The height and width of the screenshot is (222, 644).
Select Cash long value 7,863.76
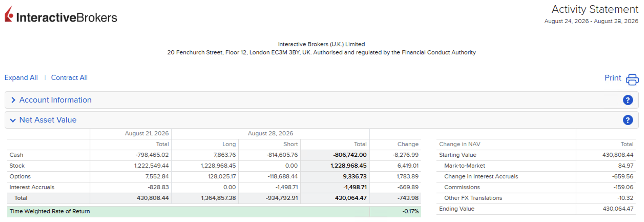(225, 155)
